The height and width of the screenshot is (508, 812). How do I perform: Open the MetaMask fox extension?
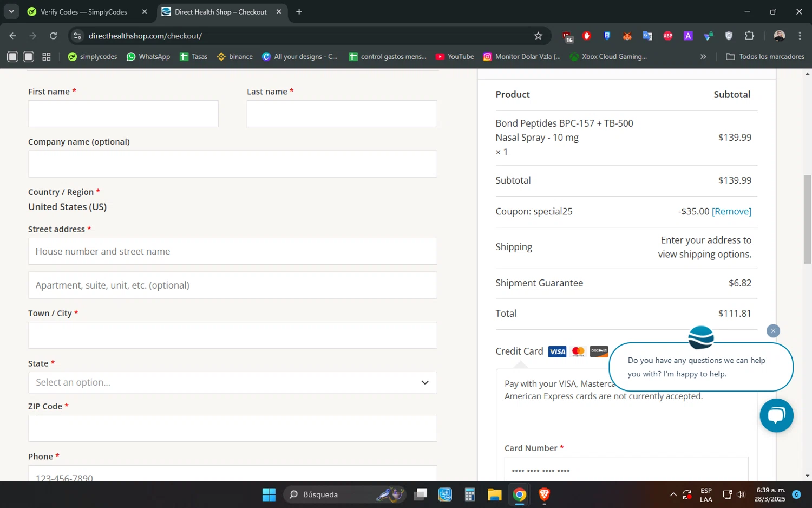click(627, 36)
